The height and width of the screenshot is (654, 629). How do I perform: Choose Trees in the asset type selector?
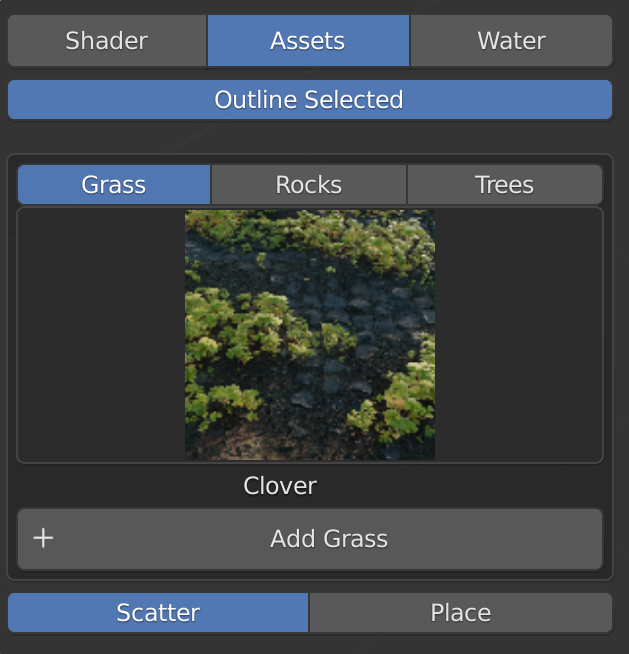504,185
